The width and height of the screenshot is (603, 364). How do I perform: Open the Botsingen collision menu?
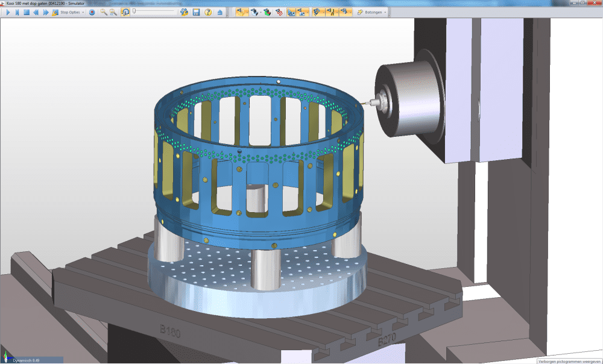pos(370,12)
